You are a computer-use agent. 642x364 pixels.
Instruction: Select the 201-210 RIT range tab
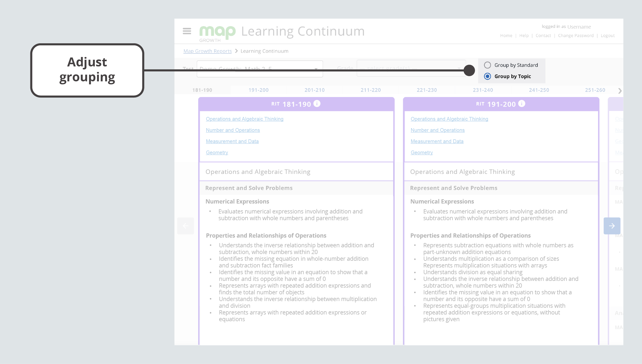314,90
